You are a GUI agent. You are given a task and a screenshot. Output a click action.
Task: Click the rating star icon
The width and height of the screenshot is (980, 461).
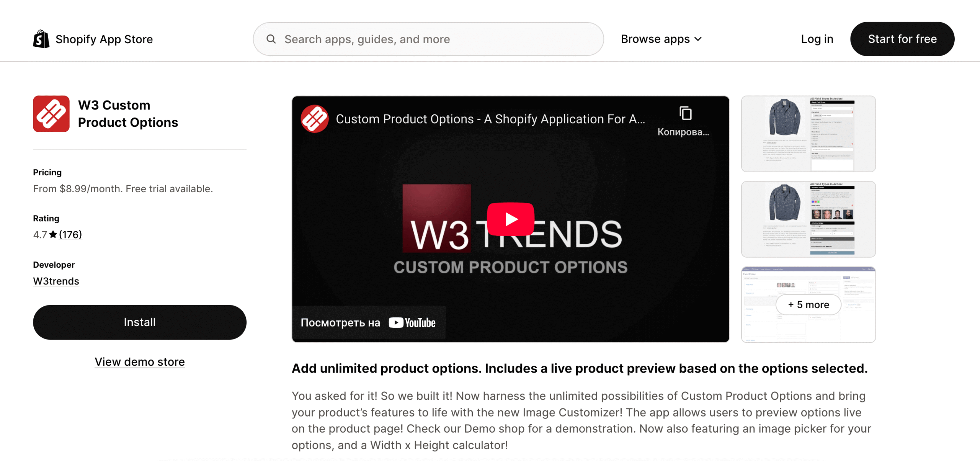[53, 234]
